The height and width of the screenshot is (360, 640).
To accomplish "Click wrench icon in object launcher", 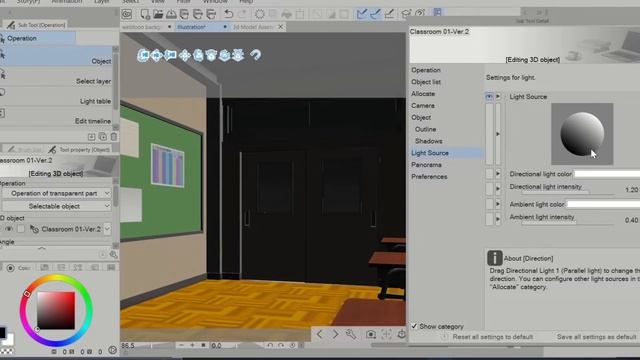I will point(351,334).
